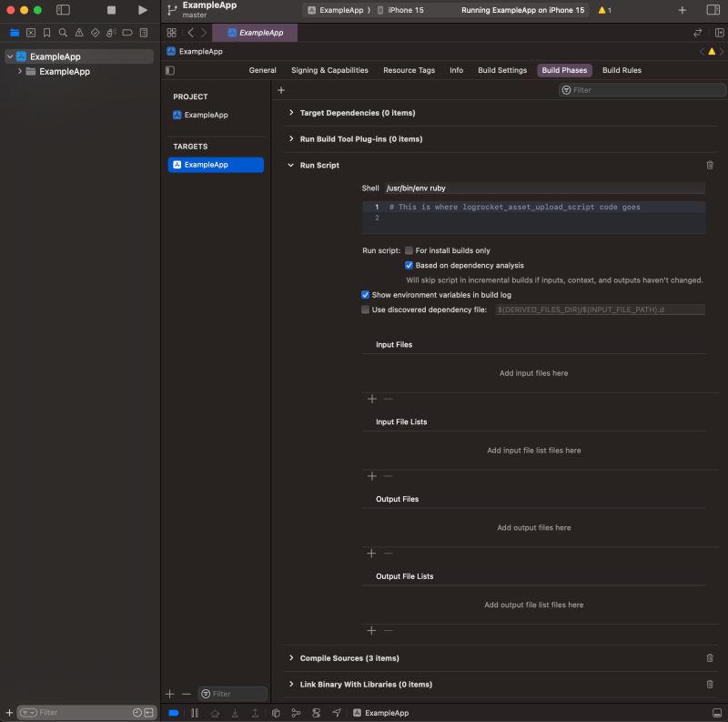Click the related items grid icon
The image size is (728, 722).
pyautogui.click(x=172, y=33)
